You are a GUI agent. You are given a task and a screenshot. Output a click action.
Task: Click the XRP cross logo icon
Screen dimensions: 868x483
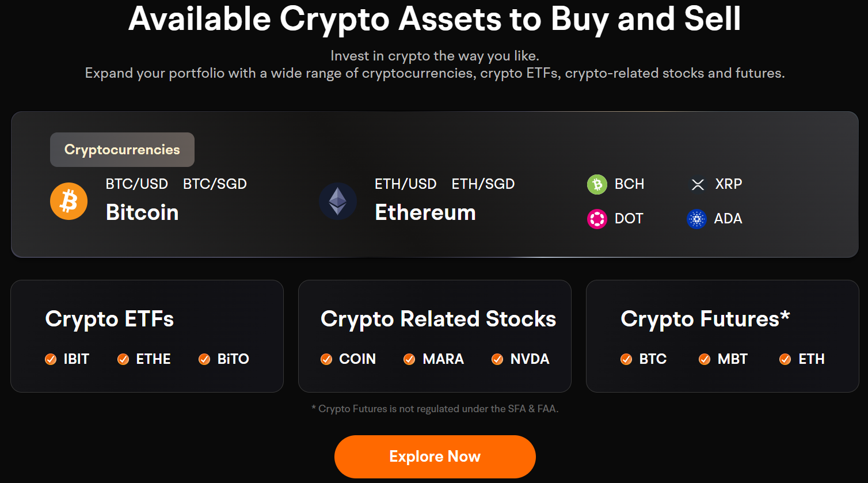click(x=698, y=184)
